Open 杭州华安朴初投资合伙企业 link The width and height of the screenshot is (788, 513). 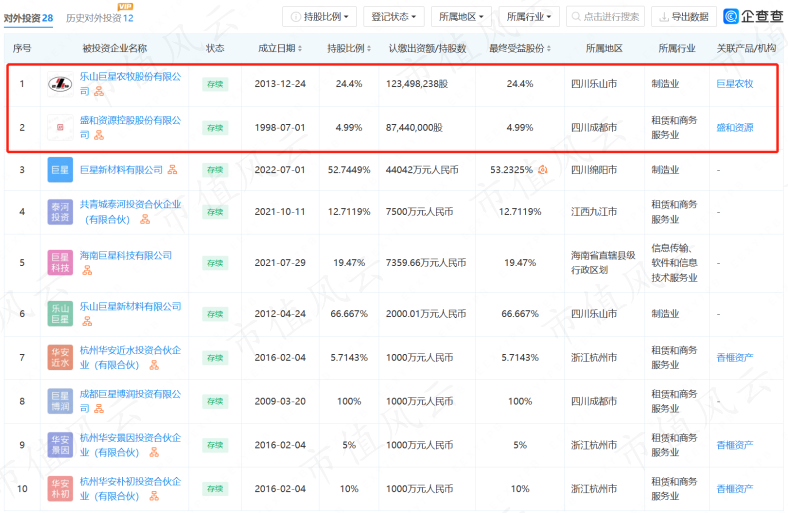(130, 488)
